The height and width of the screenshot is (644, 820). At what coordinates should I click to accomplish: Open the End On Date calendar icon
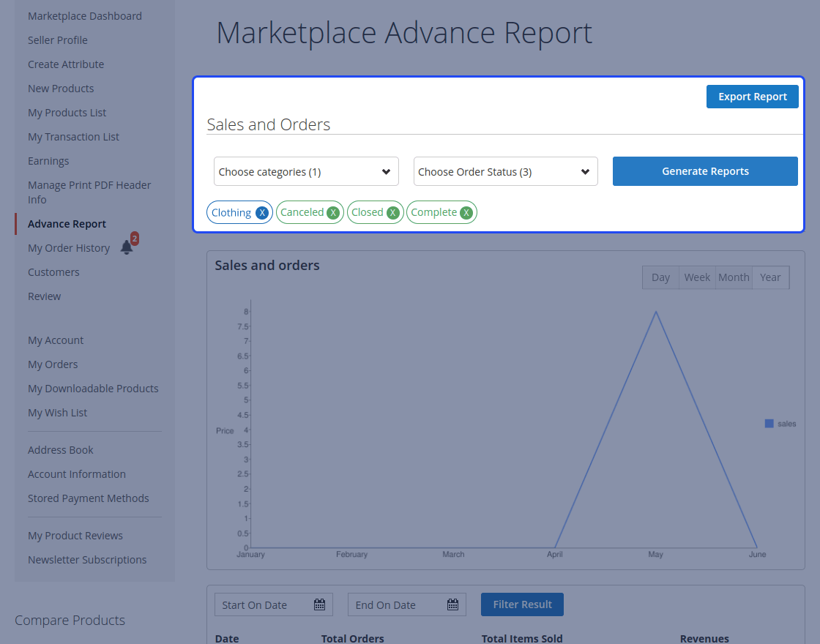pyautogui.click(x=453, y=604)
